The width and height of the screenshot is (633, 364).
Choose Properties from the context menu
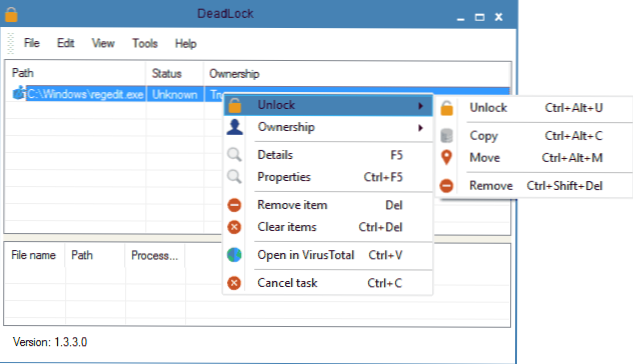point(328,177)
